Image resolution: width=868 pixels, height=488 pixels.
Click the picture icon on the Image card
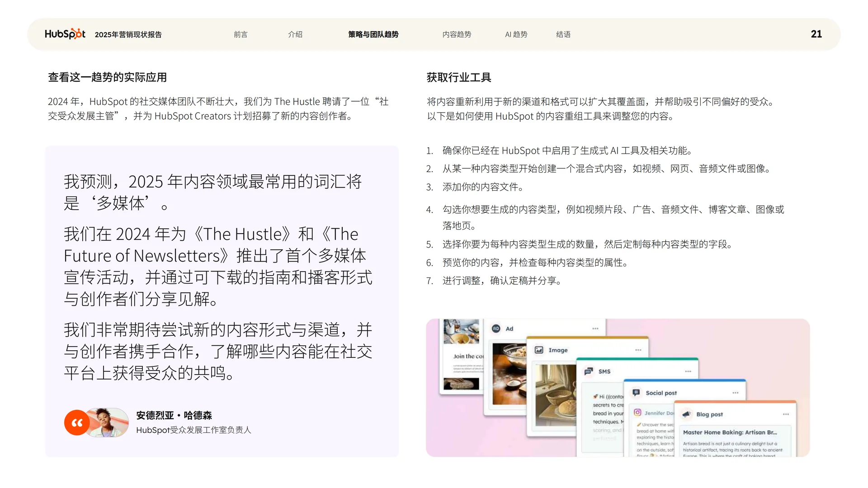click(539, 349)
